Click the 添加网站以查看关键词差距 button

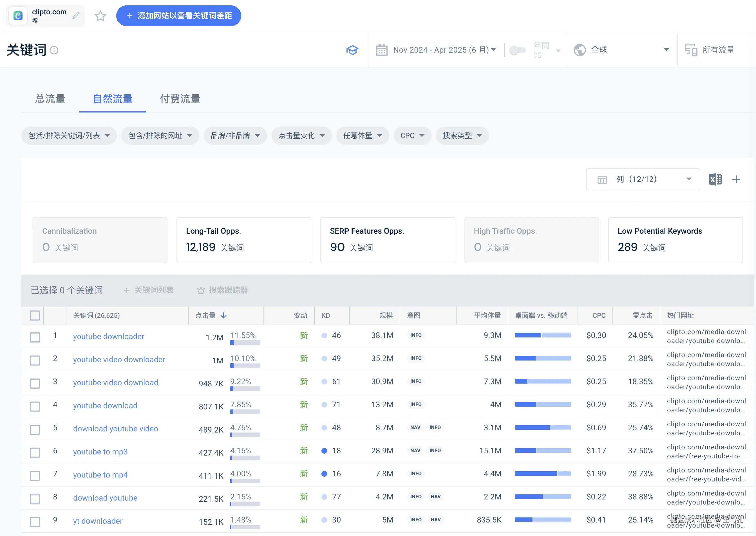click(179, 16)
